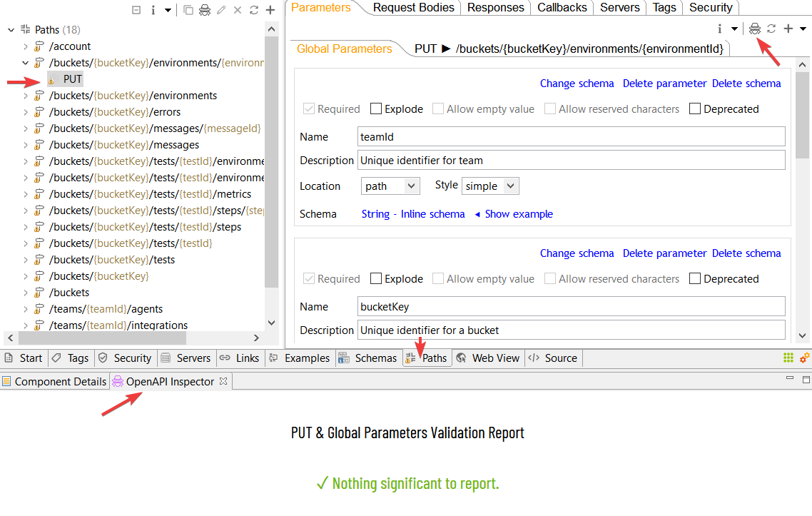Click the String - Inline schema link
This screenshot has width=812, height=516.
pyautogui.click(x=413, y=214)
